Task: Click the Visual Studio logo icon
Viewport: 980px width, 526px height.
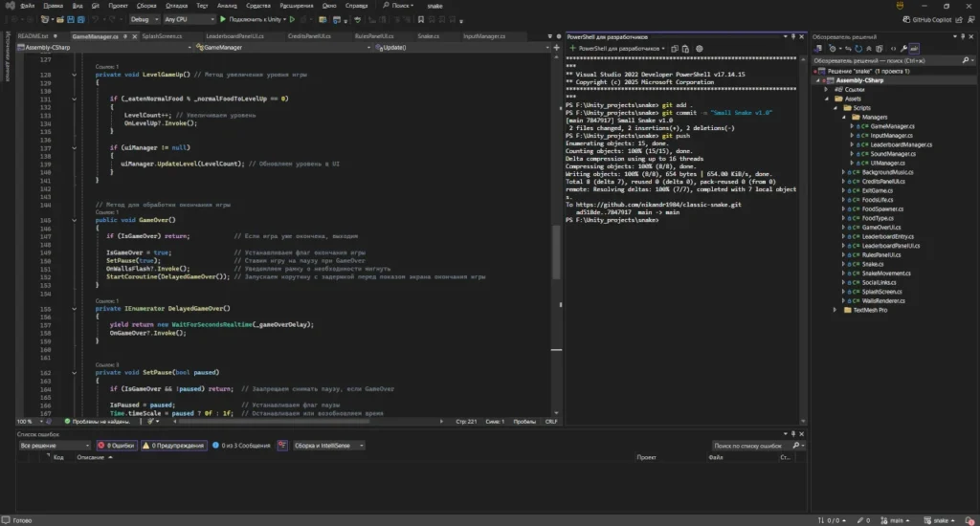Action: [10, 6]
